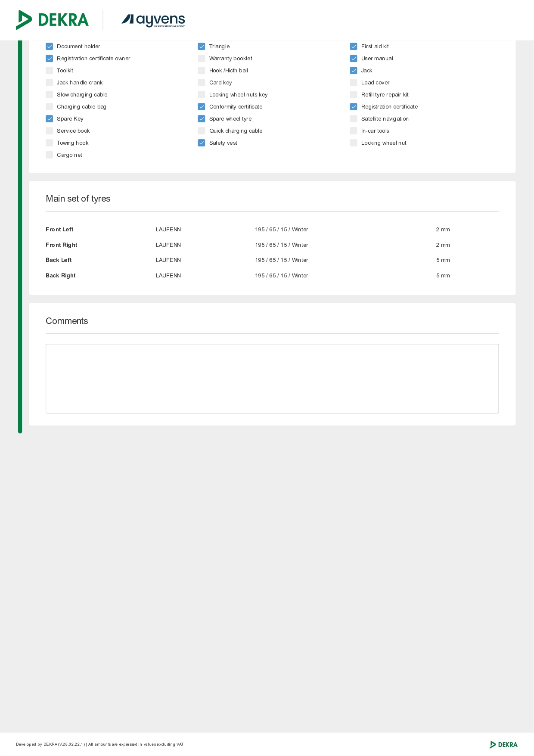The width and height of the screenshot is (534, 756).
Task: Click inside the Comments text box
Action: (272, 378)
